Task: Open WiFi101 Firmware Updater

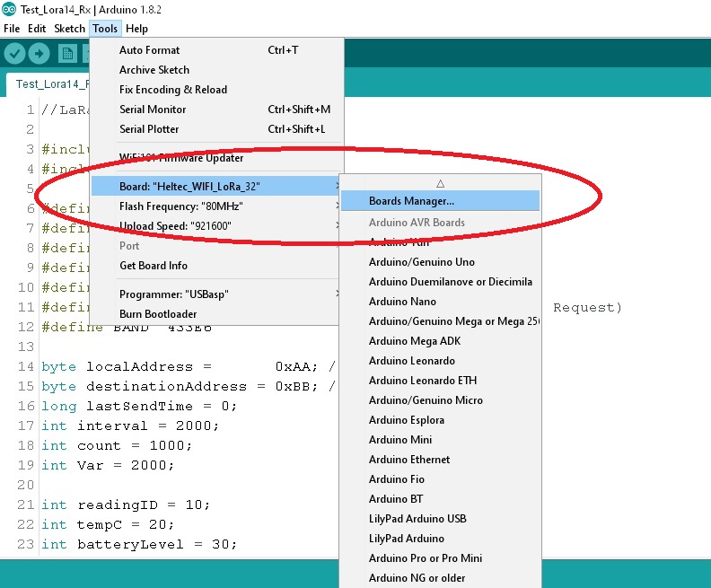Action: coord(216,158)
